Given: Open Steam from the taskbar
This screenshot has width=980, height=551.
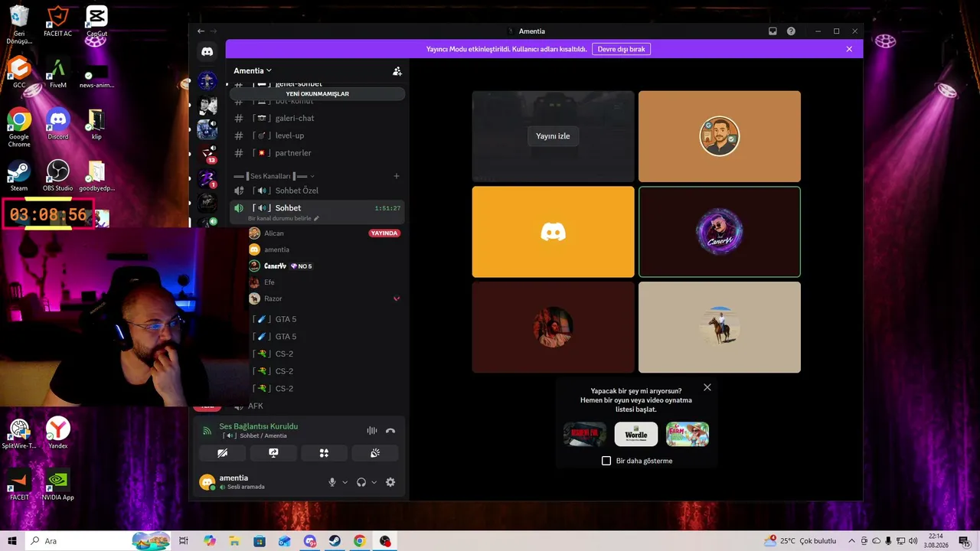Looking at the screenshot, I should click(x=335, y=541).
